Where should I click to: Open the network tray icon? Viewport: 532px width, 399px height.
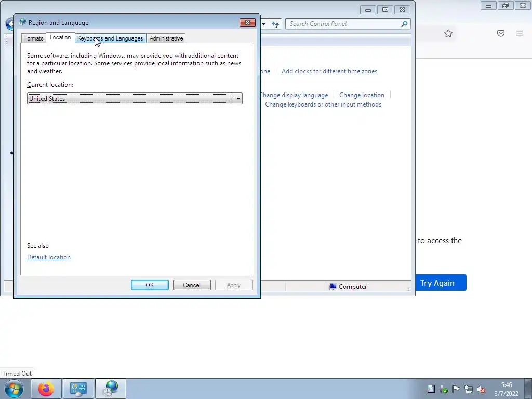click(x=469, y=389)
